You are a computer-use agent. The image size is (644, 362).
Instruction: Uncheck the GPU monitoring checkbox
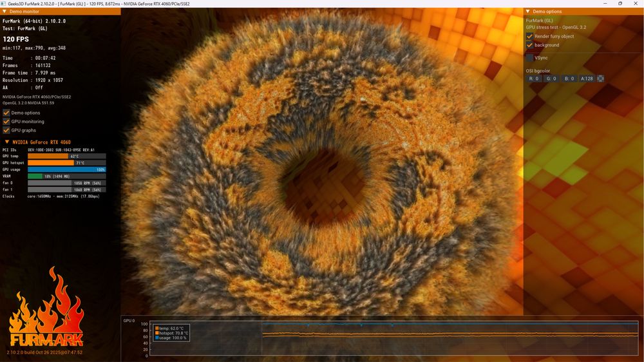coord(6,122)
